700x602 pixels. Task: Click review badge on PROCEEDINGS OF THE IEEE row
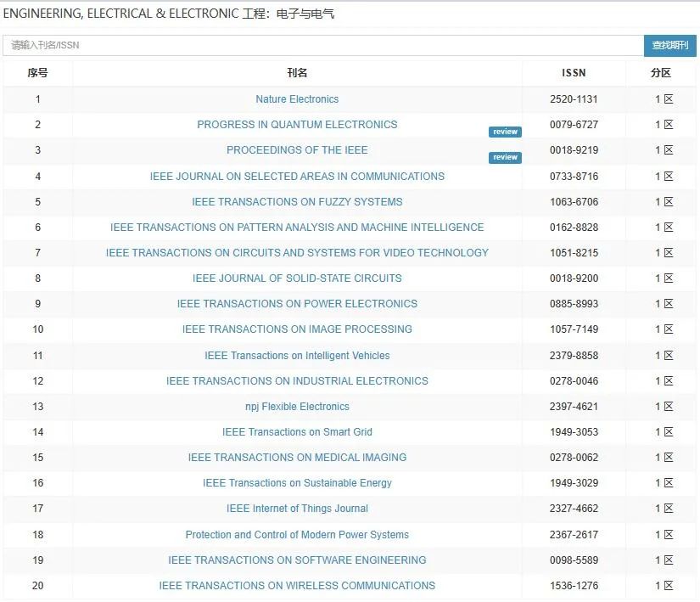pos(505,157)
